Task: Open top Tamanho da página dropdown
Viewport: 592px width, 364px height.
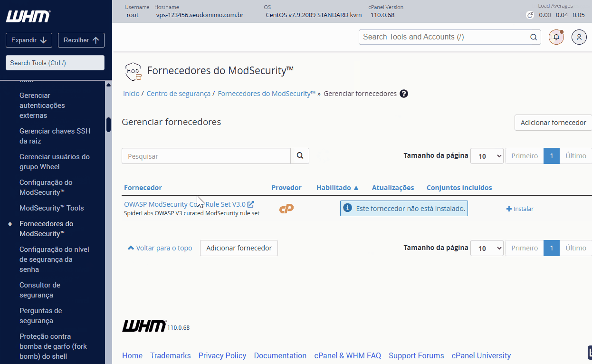Action: (487, 156)
